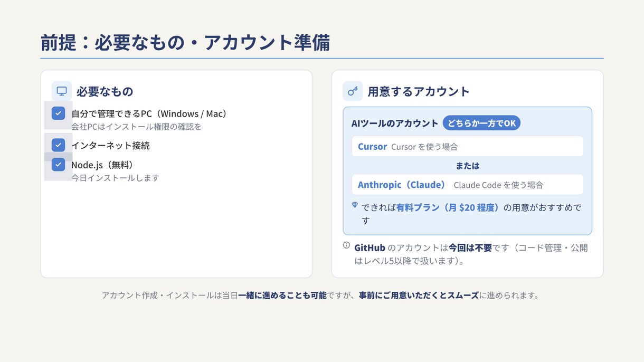Image resolution: width=644 pixels, height=362 pixels.
Task: Click the info icon before the GitHub note
Action: [346, 245]
